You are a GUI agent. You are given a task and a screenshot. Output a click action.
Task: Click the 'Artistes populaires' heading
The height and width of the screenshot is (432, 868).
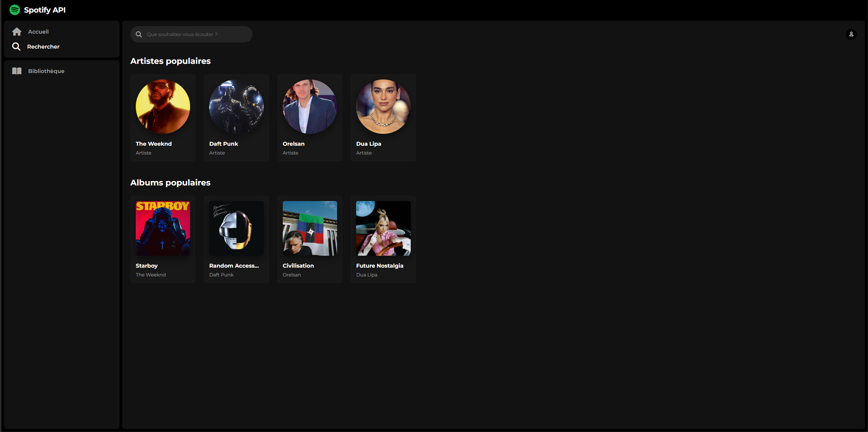[170, 61]
